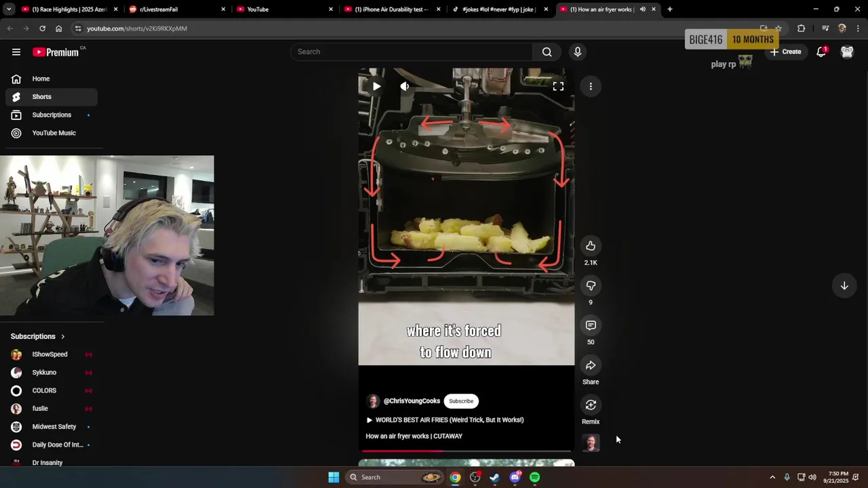Open Spotify from the taskbar

[535, 477]
